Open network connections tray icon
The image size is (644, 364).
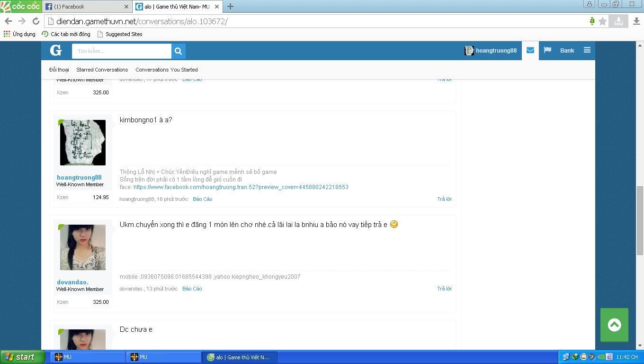click(x=566, y=357)
